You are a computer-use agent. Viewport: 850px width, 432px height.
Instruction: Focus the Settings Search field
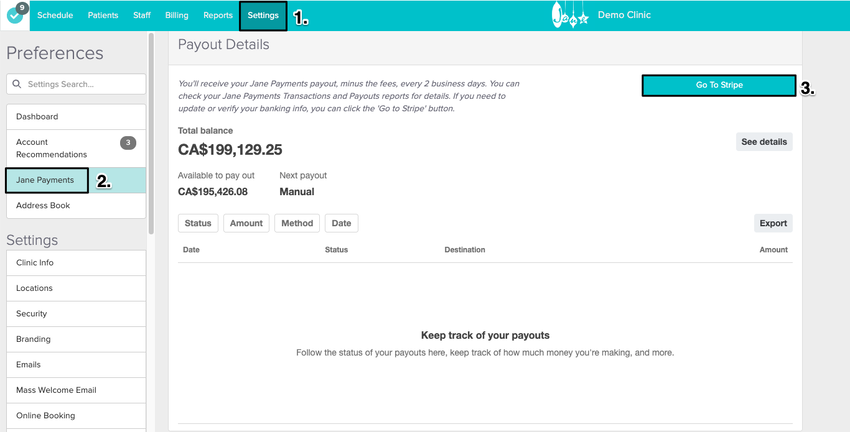(76, 84)
